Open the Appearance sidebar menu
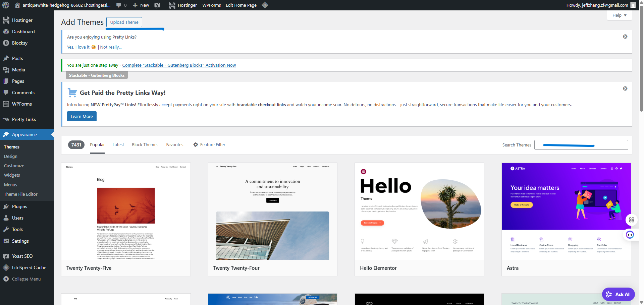 click(x=27, y=134)
